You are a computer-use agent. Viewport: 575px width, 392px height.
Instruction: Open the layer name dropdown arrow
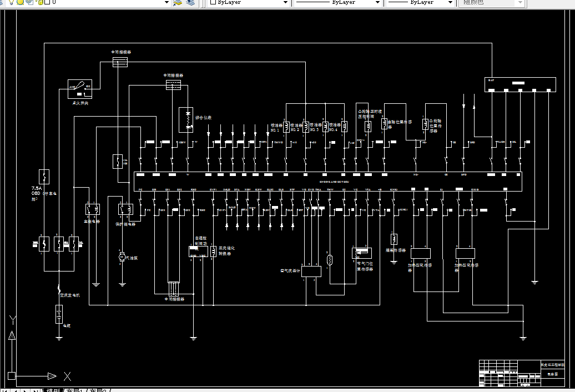167,3
